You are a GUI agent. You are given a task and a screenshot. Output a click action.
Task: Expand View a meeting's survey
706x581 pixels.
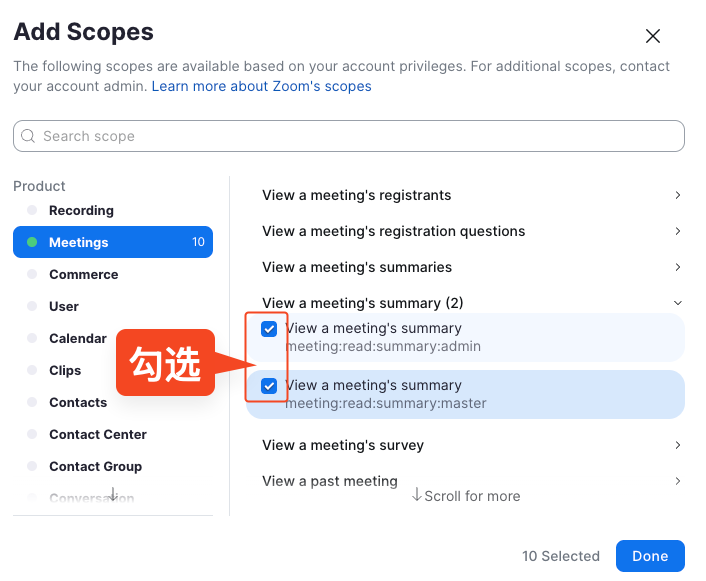(x=677, y=445)
